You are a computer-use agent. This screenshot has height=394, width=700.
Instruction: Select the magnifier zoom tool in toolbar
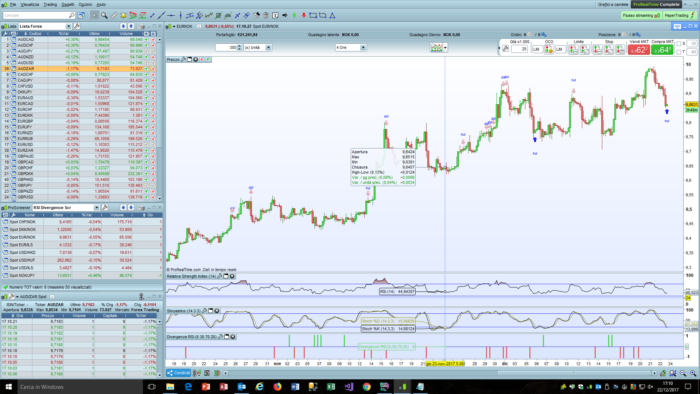pos(104,15)
